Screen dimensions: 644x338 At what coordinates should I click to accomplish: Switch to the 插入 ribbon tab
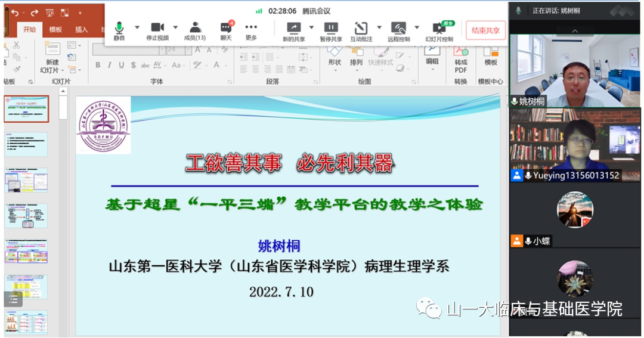[x=81, y=30]
